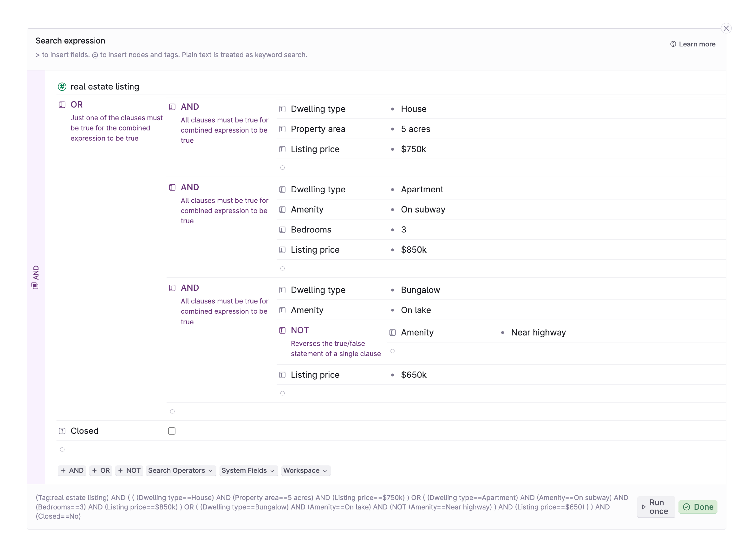Click the operator icon beside the NOT clause
The image size is (756, 556).
[282, 330]
